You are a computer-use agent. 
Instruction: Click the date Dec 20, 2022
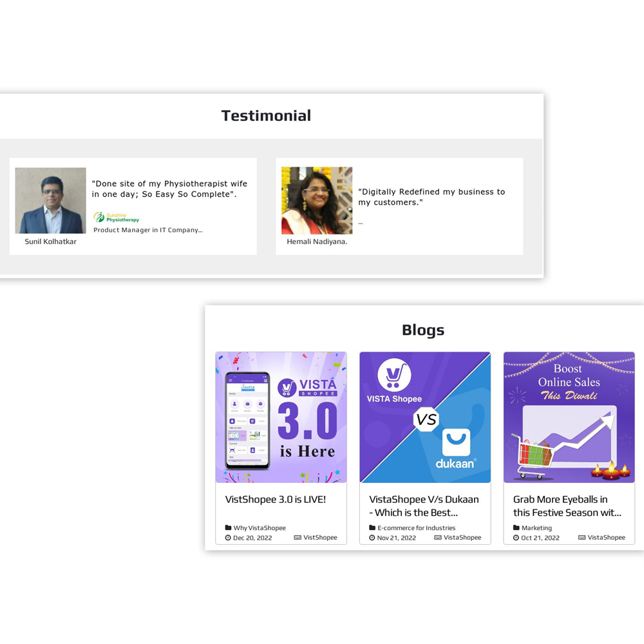click(252, 538)
